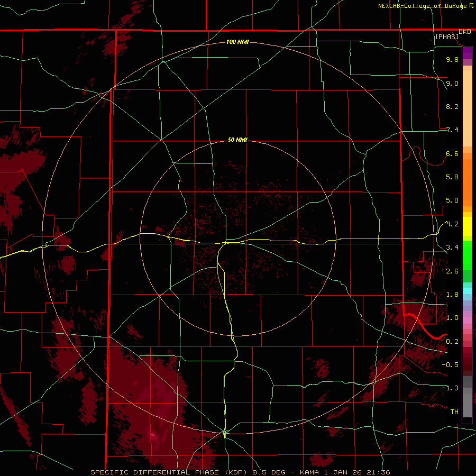Click the 5.8 scale value

[452, 177]
